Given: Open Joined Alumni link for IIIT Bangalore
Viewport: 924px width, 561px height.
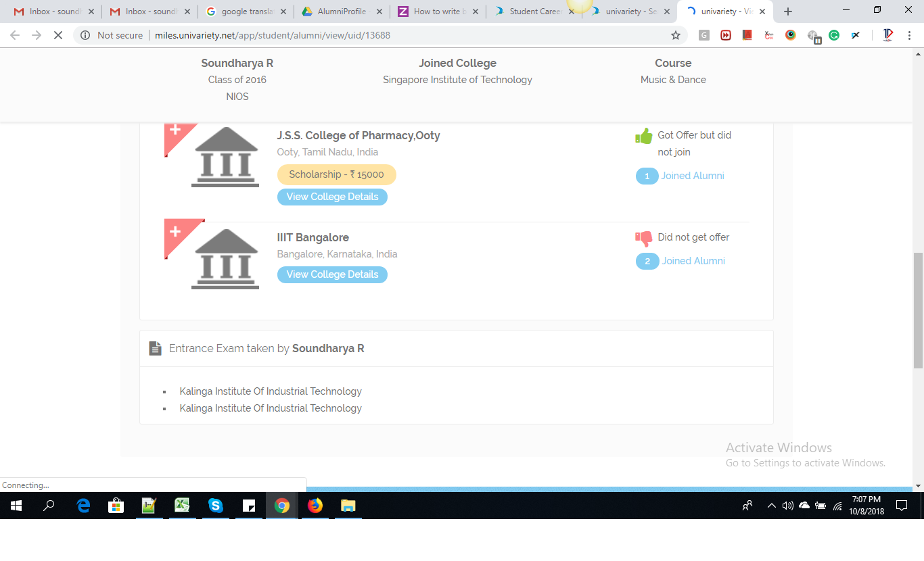Looking at the screenshot, I should (693, 261).
